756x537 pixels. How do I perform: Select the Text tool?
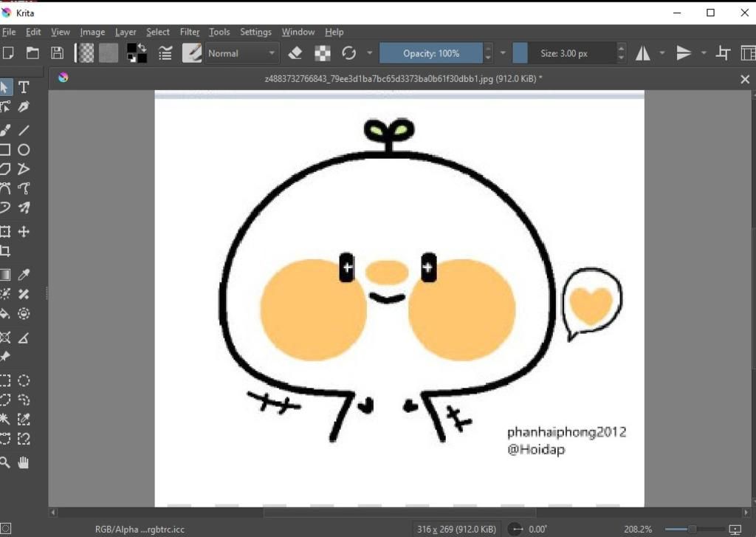[x=24, y=87]
